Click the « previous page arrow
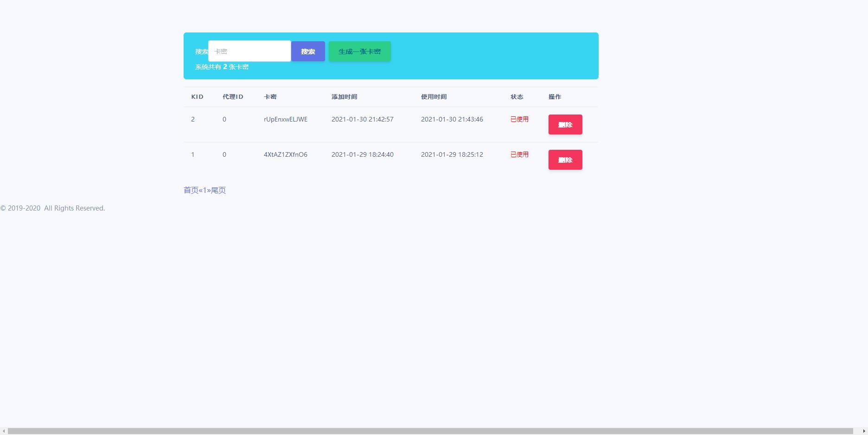 point(200,190)
